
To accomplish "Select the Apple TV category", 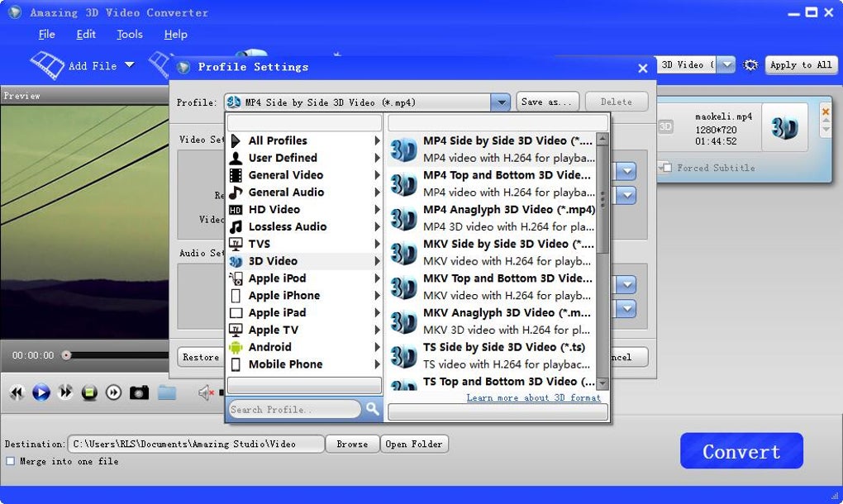I will tap(304, 330).
